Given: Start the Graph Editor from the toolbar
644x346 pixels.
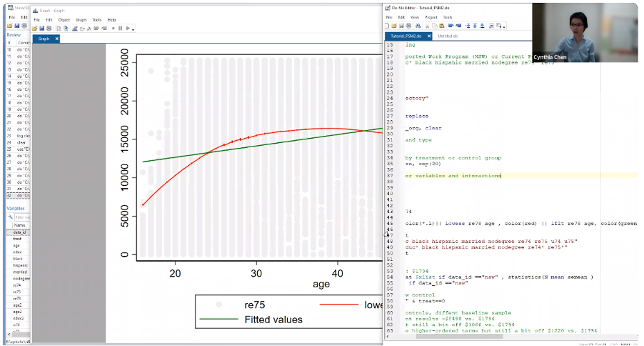Looking at the screenshot, I should (x=76, y=28).
